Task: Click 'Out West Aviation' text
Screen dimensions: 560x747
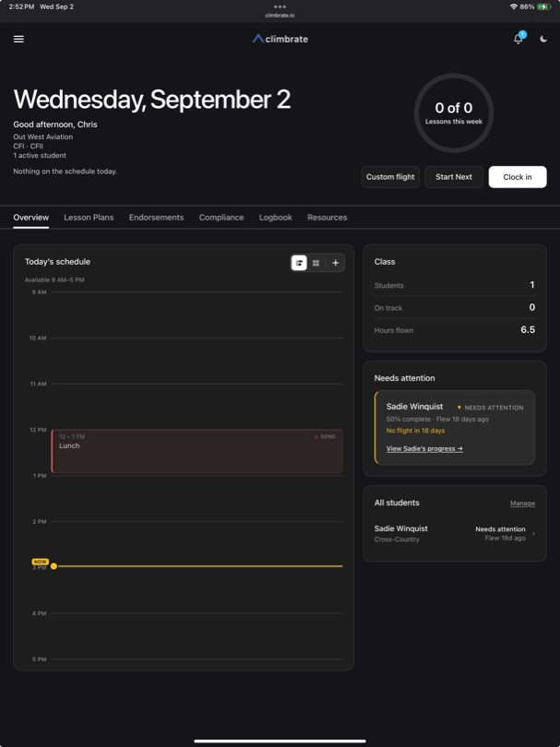Action: (x=42, y=136)
